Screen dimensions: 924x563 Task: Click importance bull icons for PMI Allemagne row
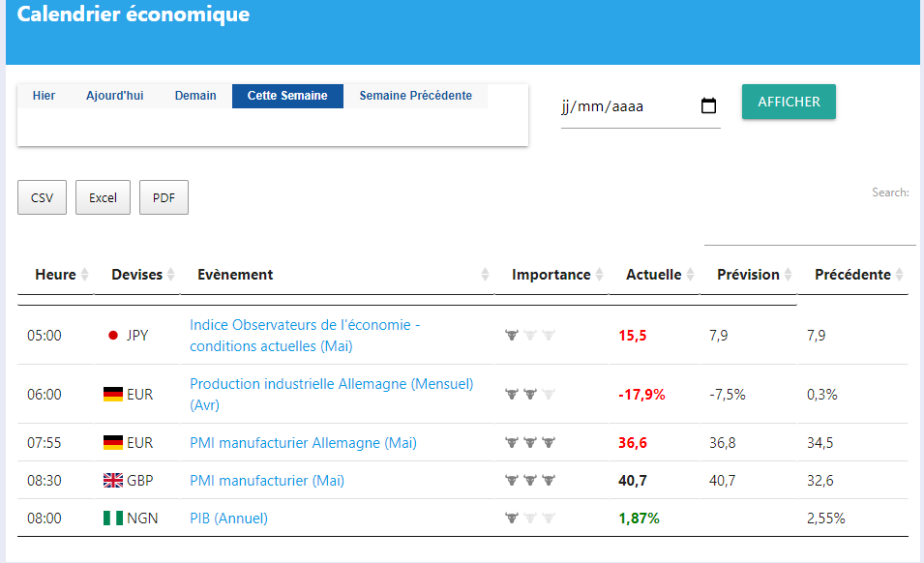[530, 442]
